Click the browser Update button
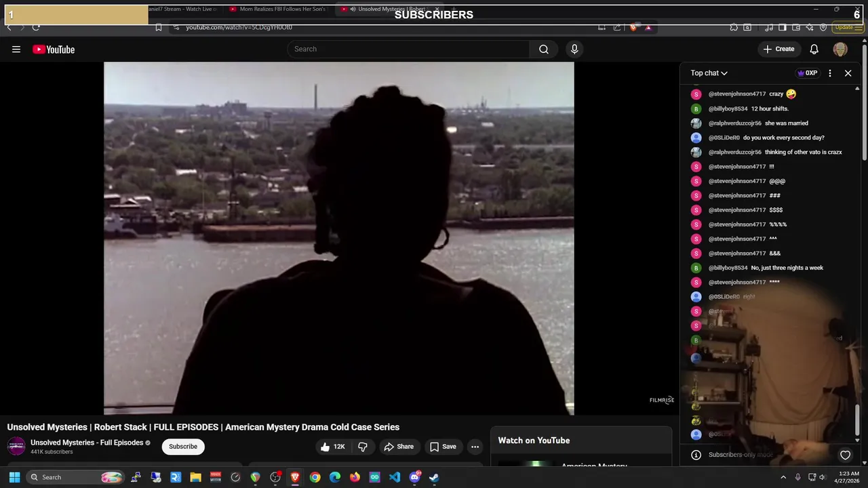Image resolution: width=868 pixels, height=488 pixels. click(x=847, y=27)
